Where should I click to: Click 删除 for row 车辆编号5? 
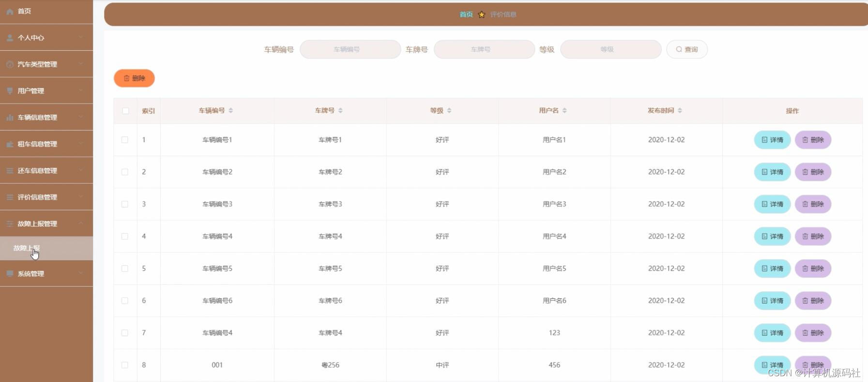(x=813, y=268)
